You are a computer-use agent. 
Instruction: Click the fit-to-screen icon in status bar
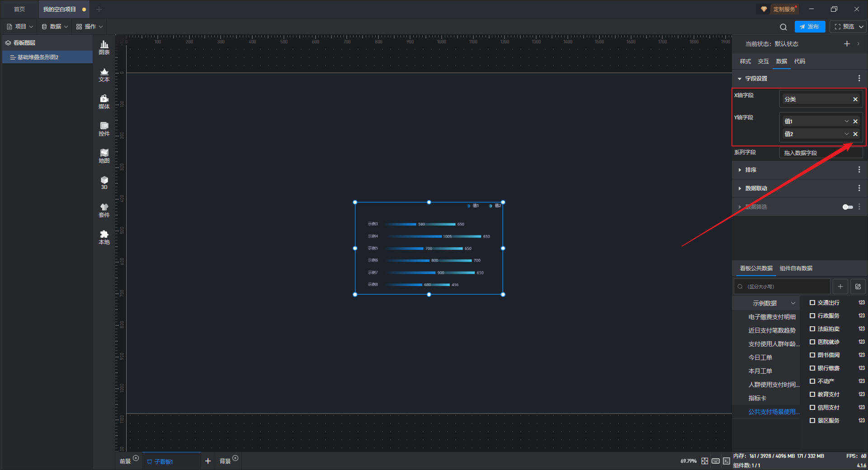click(705, 461)
